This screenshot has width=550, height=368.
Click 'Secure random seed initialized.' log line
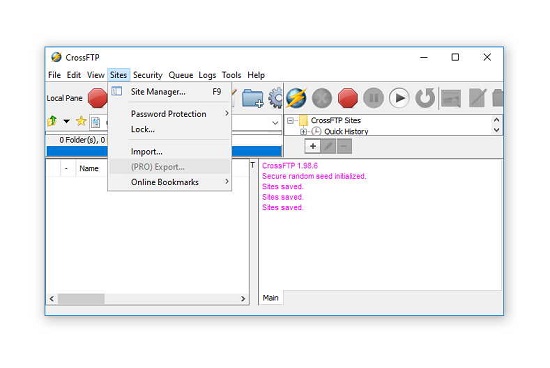[314, 176]
